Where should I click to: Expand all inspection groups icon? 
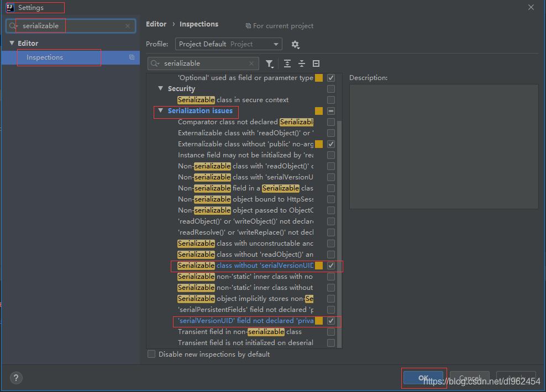tap(287, 63)
